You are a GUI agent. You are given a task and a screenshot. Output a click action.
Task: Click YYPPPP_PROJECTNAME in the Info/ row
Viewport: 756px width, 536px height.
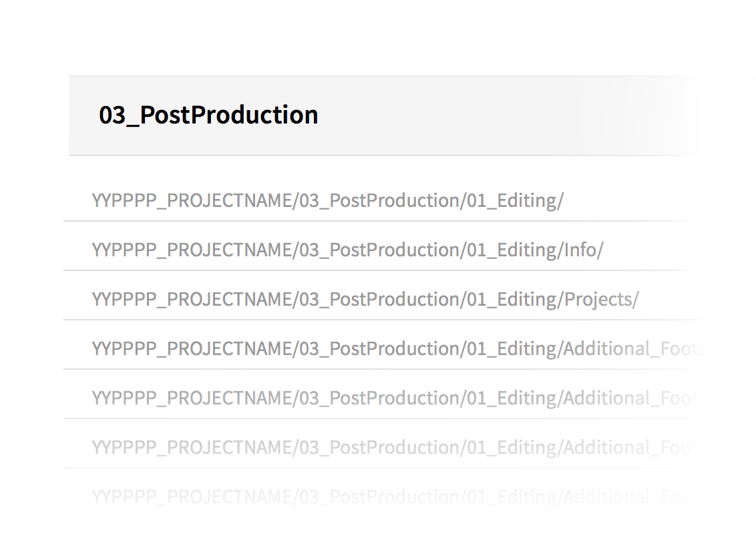192,250
